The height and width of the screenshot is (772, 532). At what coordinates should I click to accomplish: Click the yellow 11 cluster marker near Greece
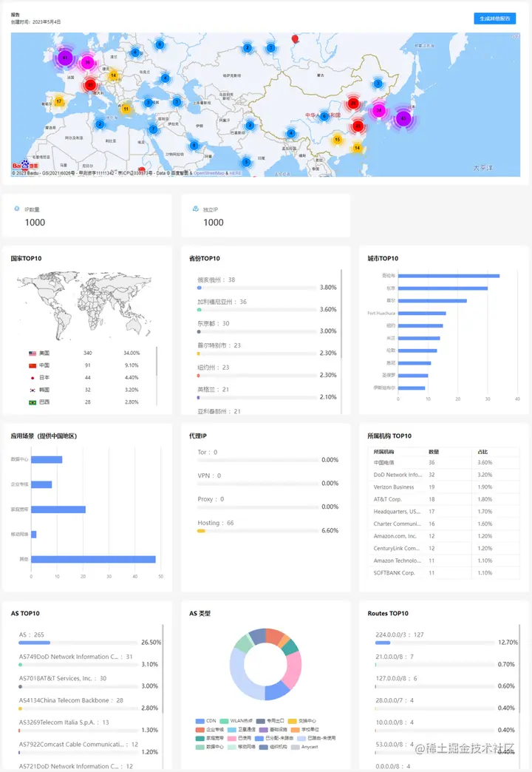point(126,109)
